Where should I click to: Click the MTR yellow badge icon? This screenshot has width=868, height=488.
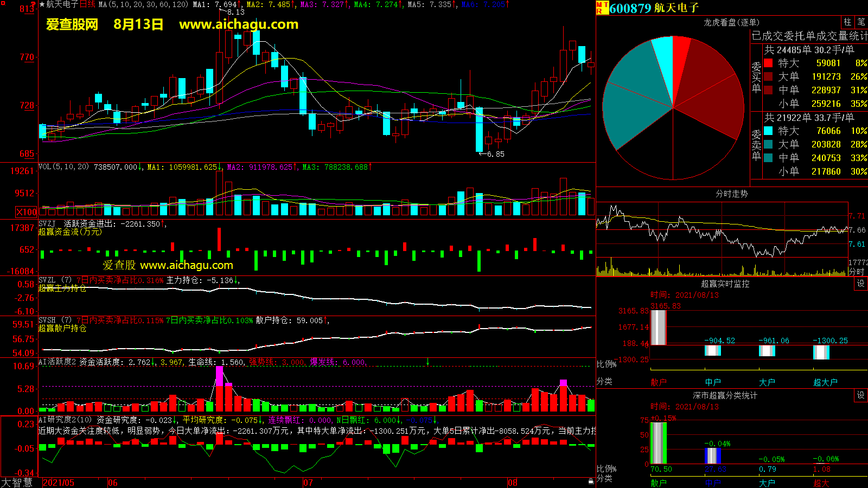coord(602,8)
